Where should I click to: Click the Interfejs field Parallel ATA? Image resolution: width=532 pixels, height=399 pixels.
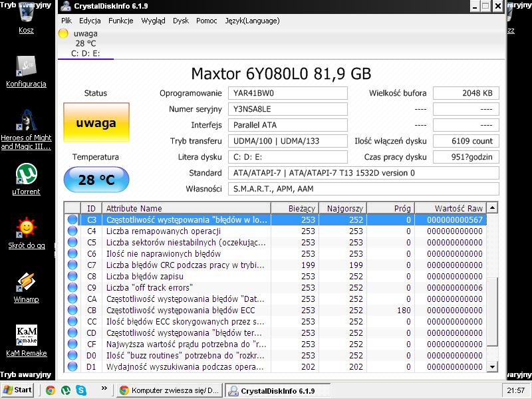click(x=288, y=125)
